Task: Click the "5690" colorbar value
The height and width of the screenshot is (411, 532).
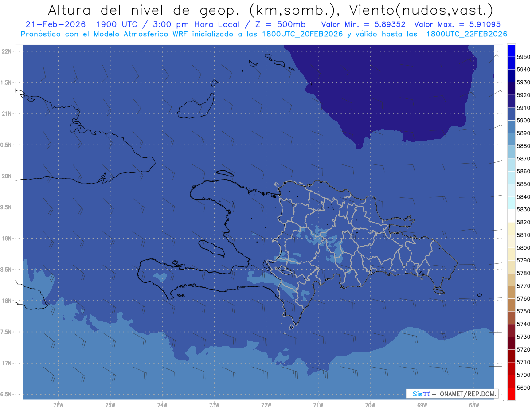Action: (x=524, y=388)
